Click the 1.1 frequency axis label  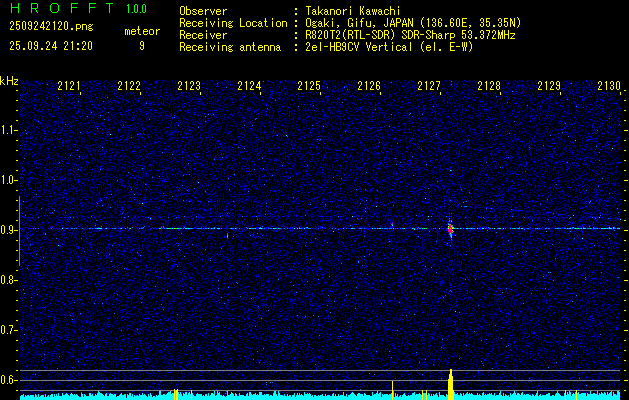(7, 130)
